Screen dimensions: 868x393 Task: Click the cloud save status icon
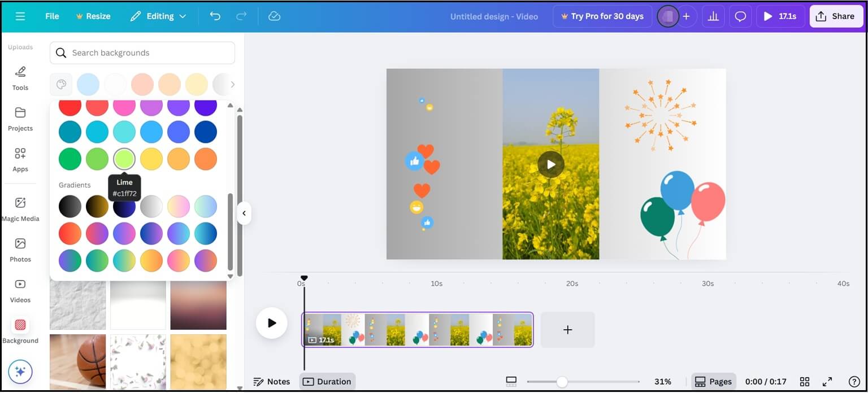274,16
